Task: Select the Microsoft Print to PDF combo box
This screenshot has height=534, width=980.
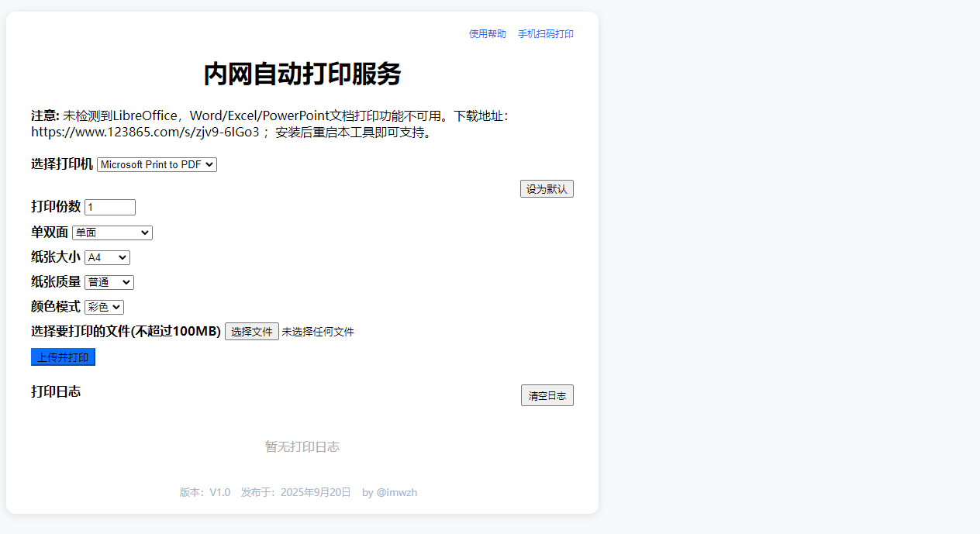Action: [x=156, y=164]
